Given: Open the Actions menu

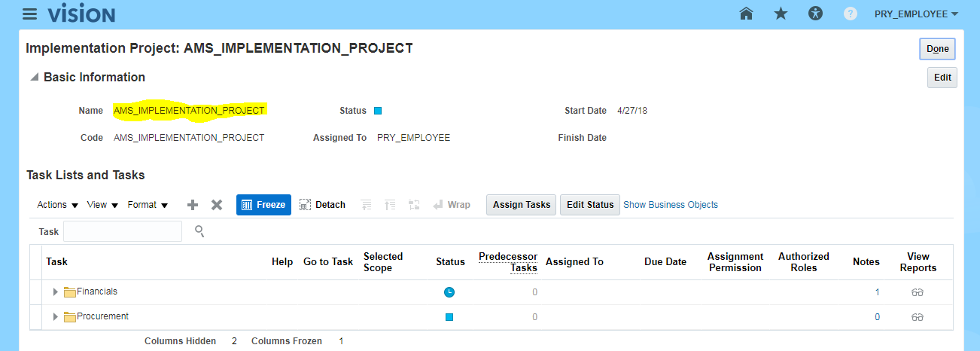Looking at the screenshot, I should pyautogui.click(x=58, y=205).
